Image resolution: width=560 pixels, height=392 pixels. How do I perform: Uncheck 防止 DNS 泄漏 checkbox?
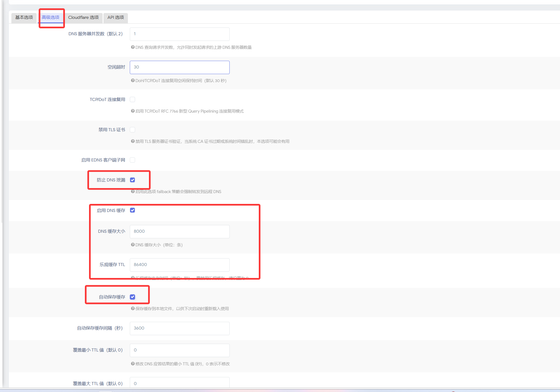click(133, 180)
